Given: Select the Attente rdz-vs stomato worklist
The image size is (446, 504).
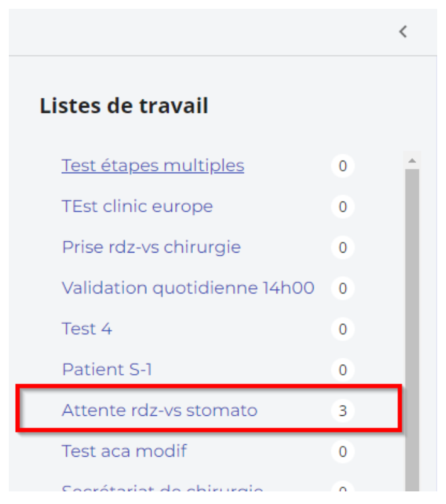Looking at the screenshot, I should click(159, 410).
